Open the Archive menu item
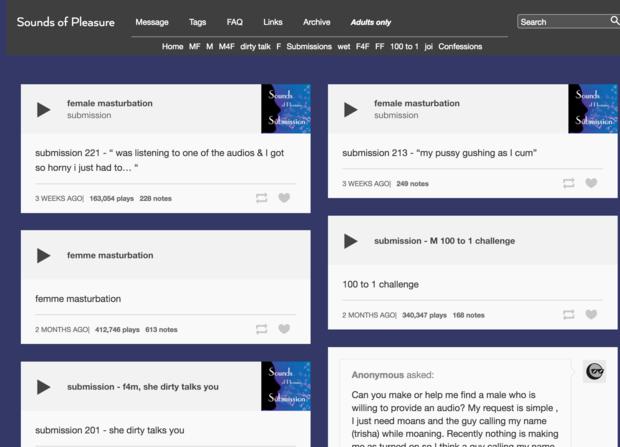620x447 pixels. pyautogui.click(x=316, y=22)
